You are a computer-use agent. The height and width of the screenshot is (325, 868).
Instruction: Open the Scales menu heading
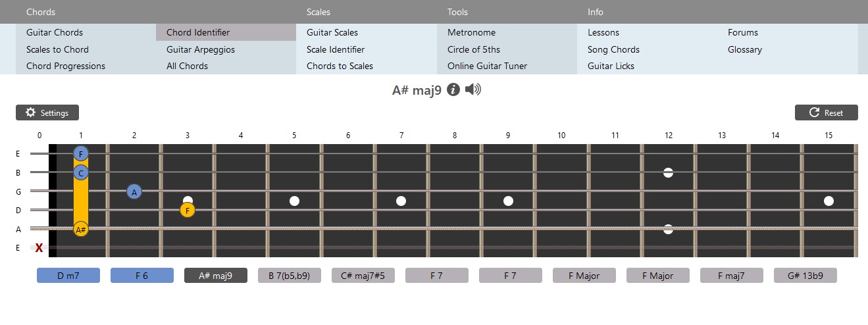tap(319, 12)
